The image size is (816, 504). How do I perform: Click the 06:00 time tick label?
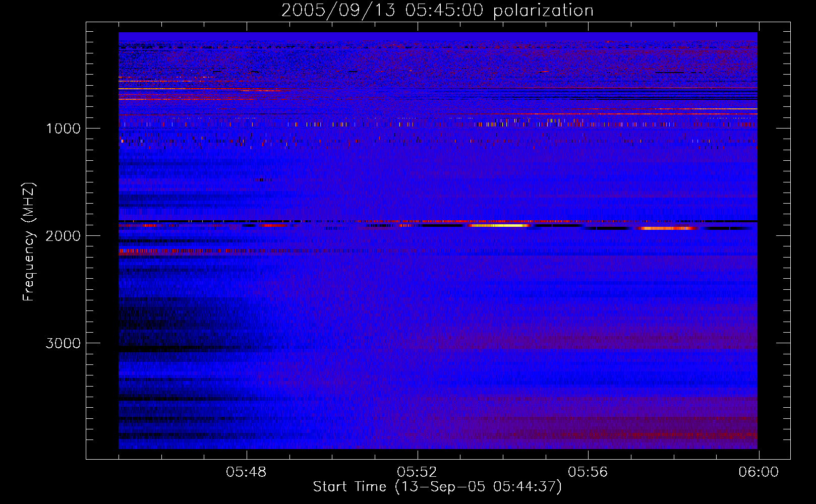point(759,472)
